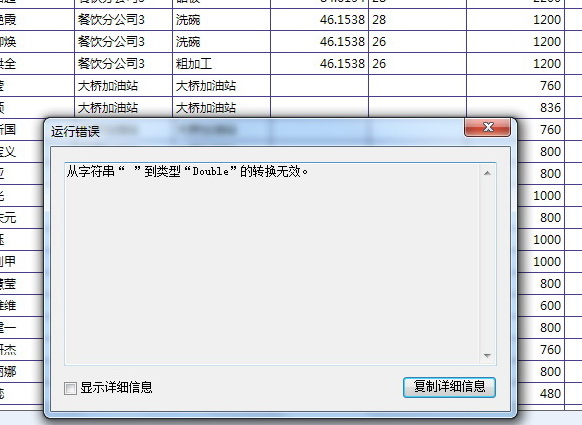582x425 pixels.
Task: Enable the 显示详细信息 checkbox
Action: [x=70, y=388]
